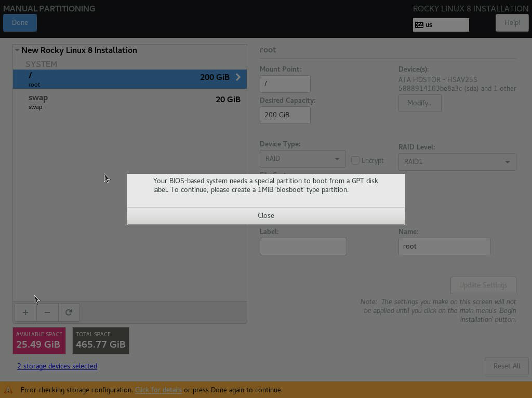Click the ROCKY LINUX 8 INSTALLATION title
The width and height of the screenshot is (532, 398).
click(471, 8)
